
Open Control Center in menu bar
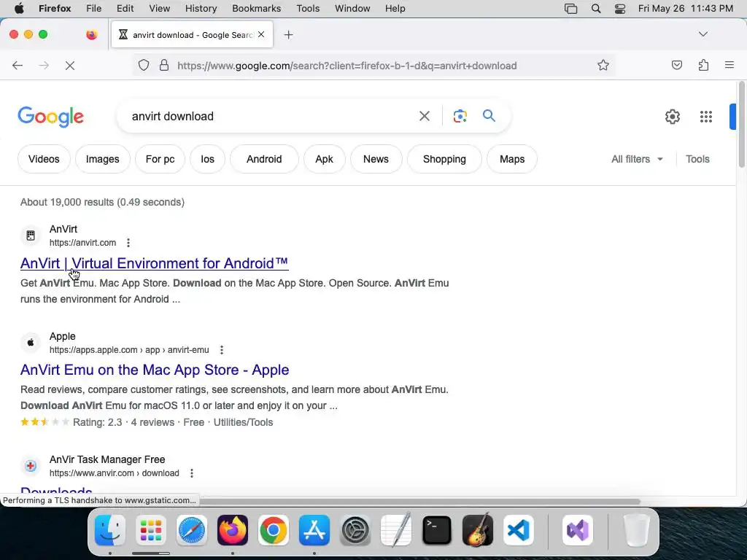tap(620, 9)
